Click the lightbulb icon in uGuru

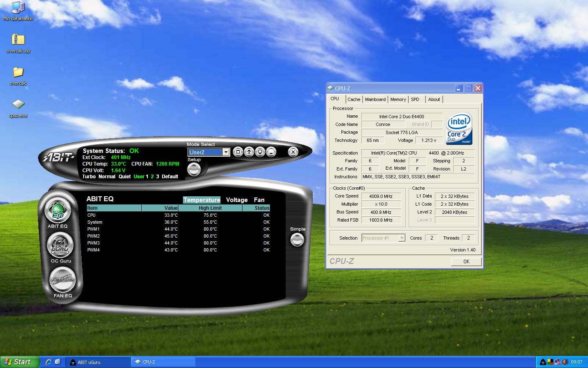(x=260, y=152)
